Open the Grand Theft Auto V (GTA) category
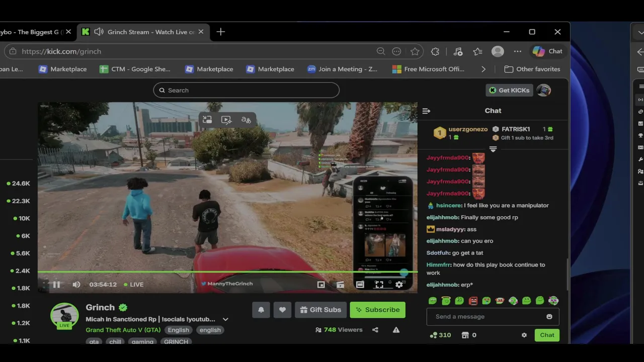644x362 pixels. [123, 330]
